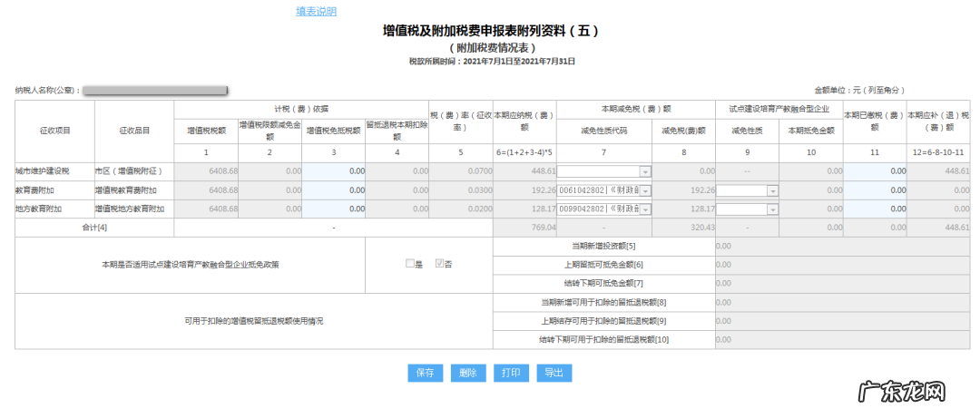Image resolution: width=980 pixels, height=418 pixels.
Task: Click the 保存 button
Action: (x=425, y=373)
